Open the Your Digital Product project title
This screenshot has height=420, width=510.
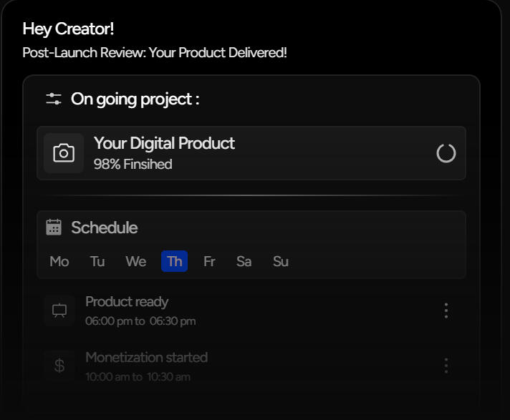pyautogui.click(x=164, y=143)
